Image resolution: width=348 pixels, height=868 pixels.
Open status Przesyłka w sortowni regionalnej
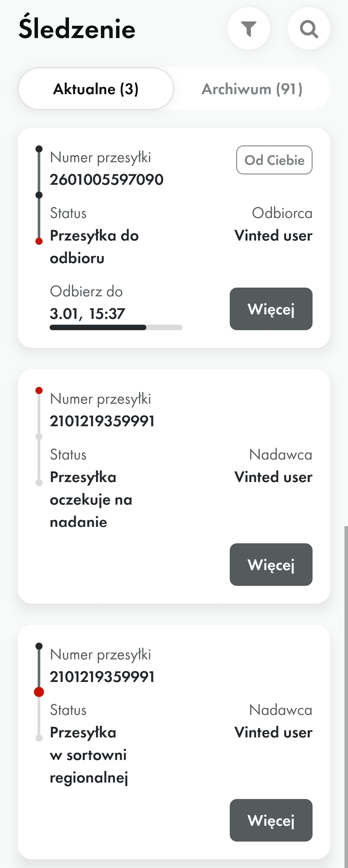(x=89, y=755)
